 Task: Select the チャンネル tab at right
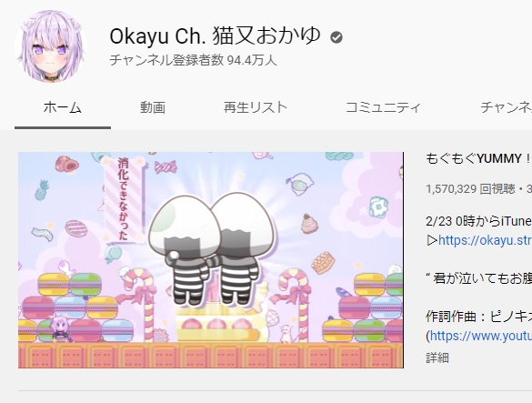(x=506, y=107)
